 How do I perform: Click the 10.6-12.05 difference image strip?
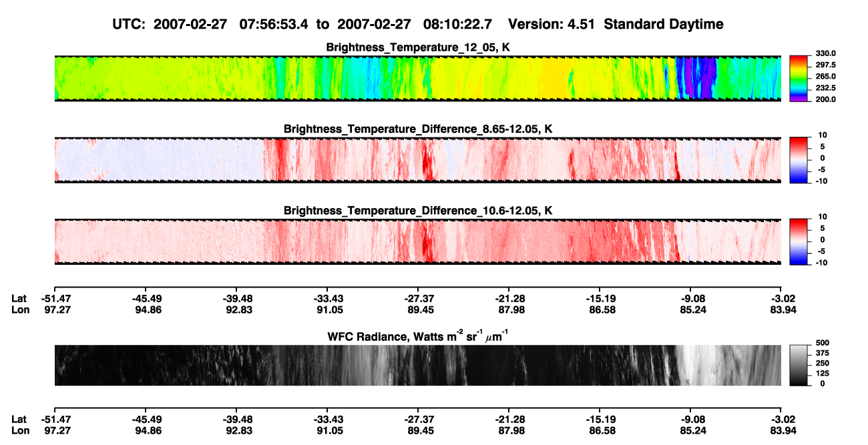coord(417,242)
